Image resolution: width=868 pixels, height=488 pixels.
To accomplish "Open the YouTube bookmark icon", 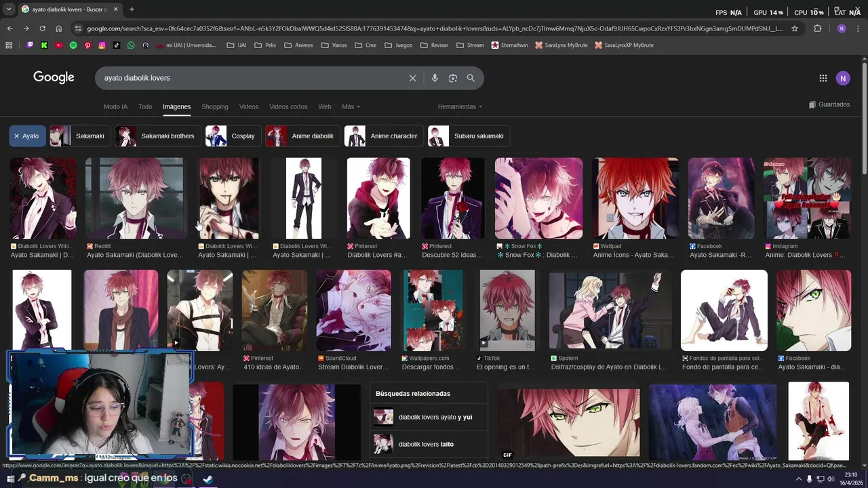I will tap(59, 45).
